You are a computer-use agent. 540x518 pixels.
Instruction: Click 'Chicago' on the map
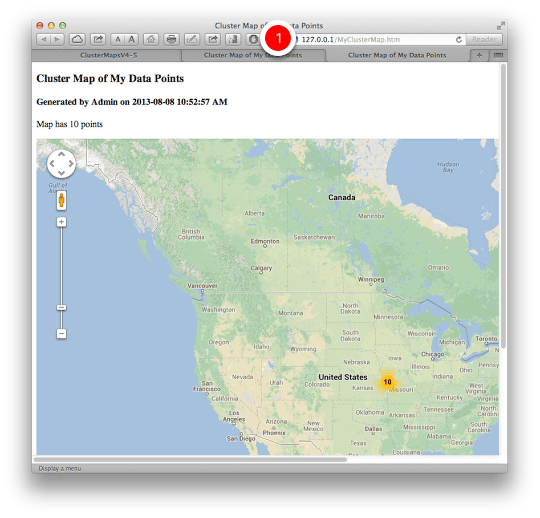click(x=432, y=354)
